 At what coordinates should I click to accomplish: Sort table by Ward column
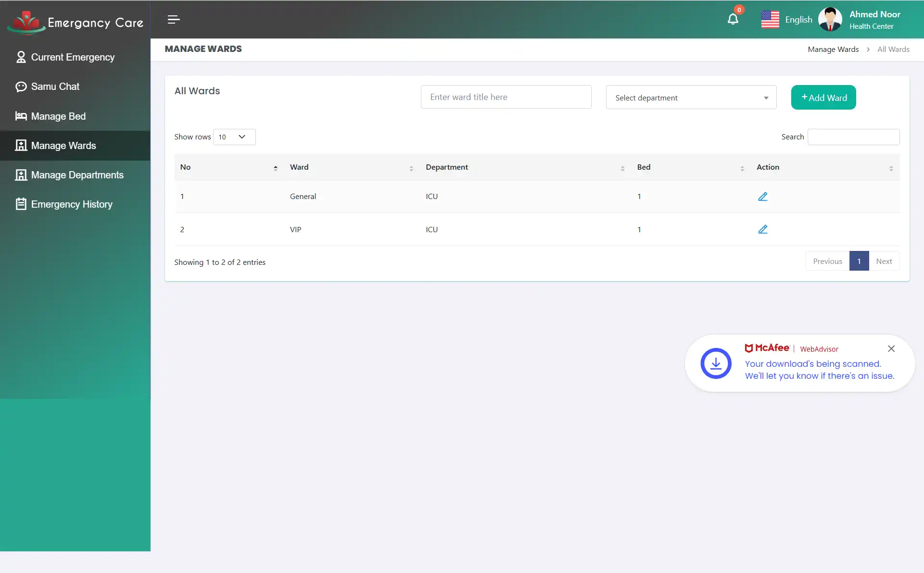tap(411, 168)
